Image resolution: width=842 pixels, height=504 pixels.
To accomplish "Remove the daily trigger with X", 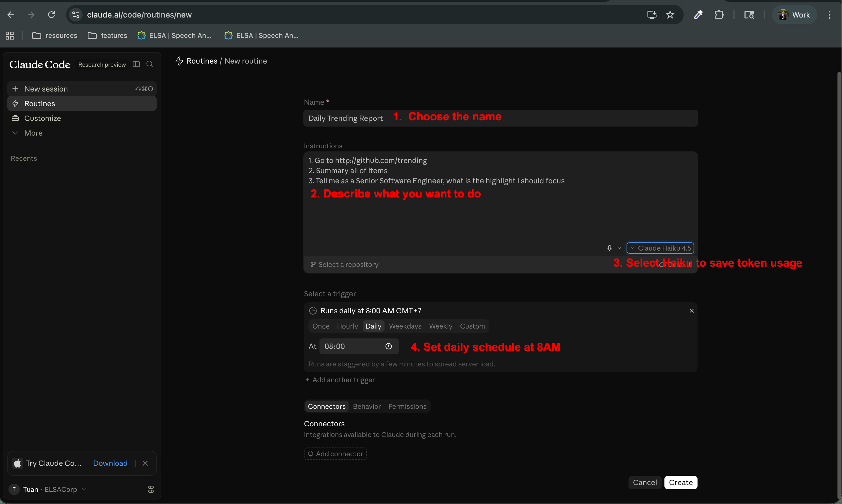I will [x=692, y=311].
